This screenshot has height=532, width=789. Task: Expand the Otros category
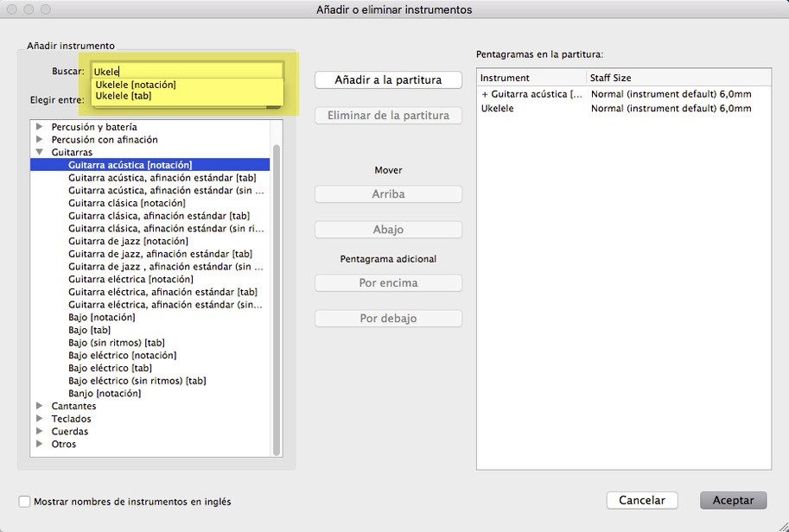coord(39,444)
